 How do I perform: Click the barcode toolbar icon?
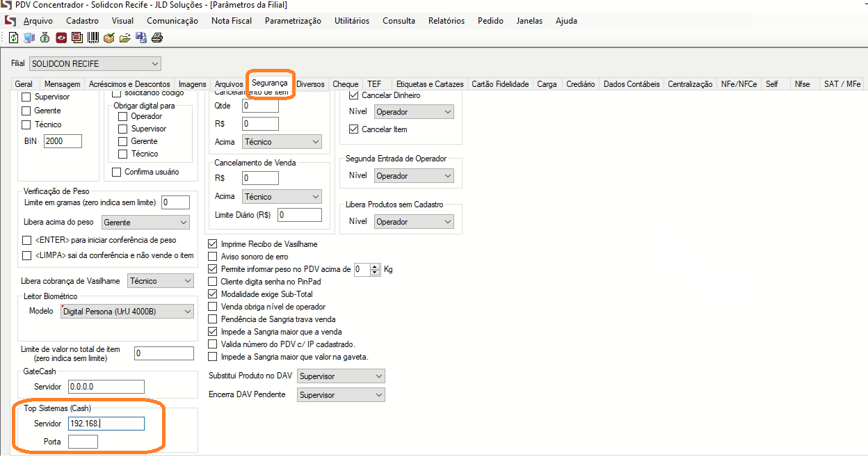pyautogui.click(x=93, y=38)
